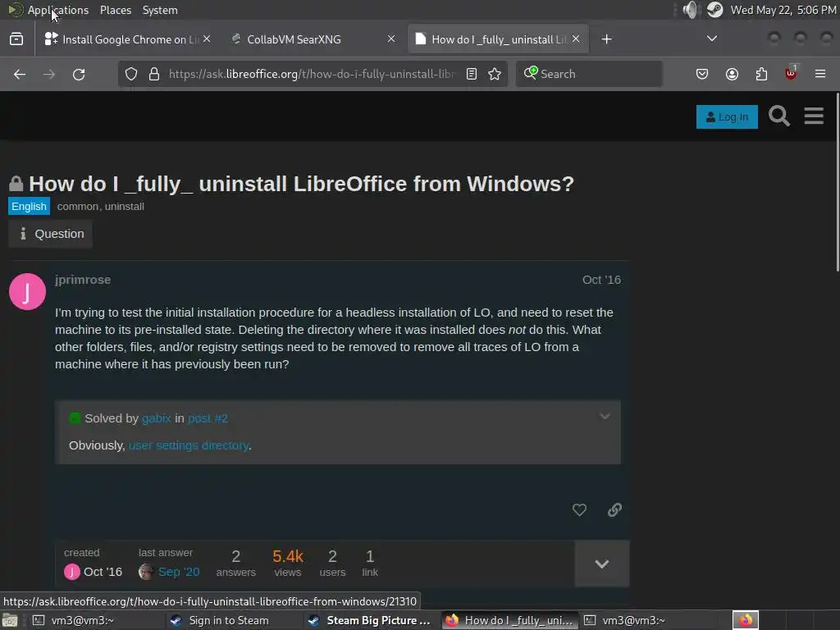Switch to CollabVM SearXNG tab
The image size is (840, 630).
[x=313, y=39]
